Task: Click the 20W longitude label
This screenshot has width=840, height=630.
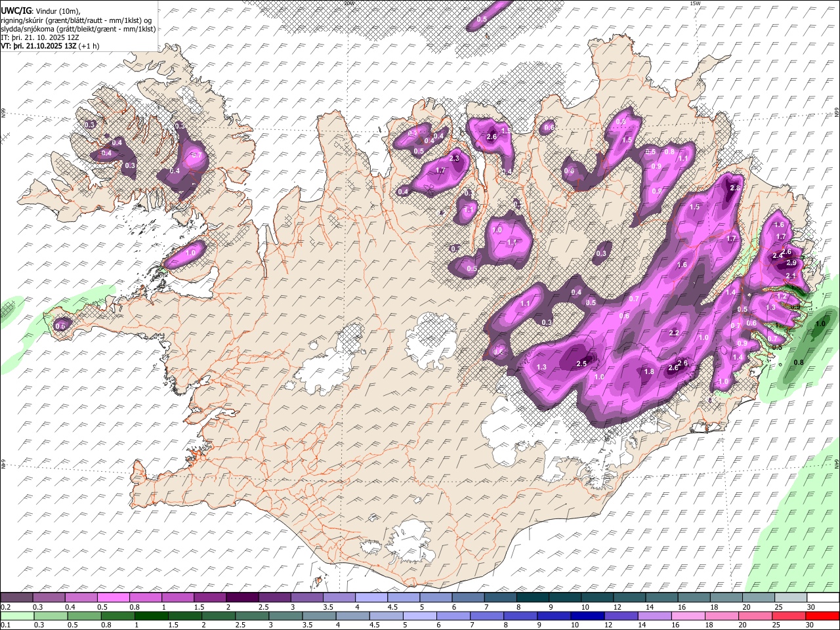Action: 349,3
